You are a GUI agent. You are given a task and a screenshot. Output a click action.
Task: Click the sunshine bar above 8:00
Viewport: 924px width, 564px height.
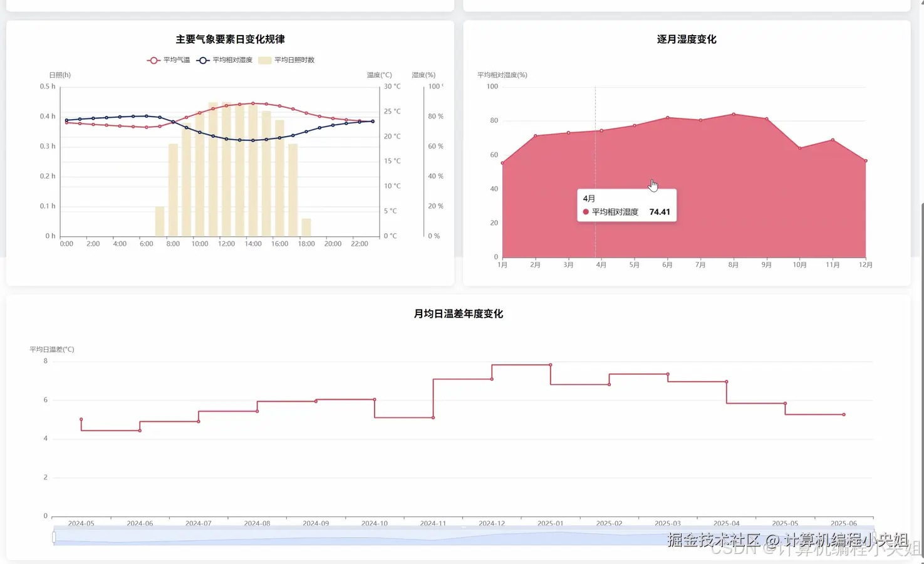[173, 190]
